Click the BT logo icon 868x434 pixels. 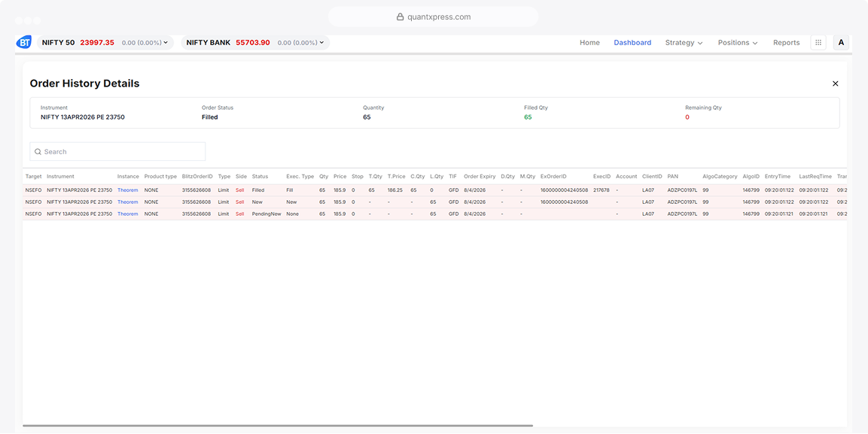(24, 43)
